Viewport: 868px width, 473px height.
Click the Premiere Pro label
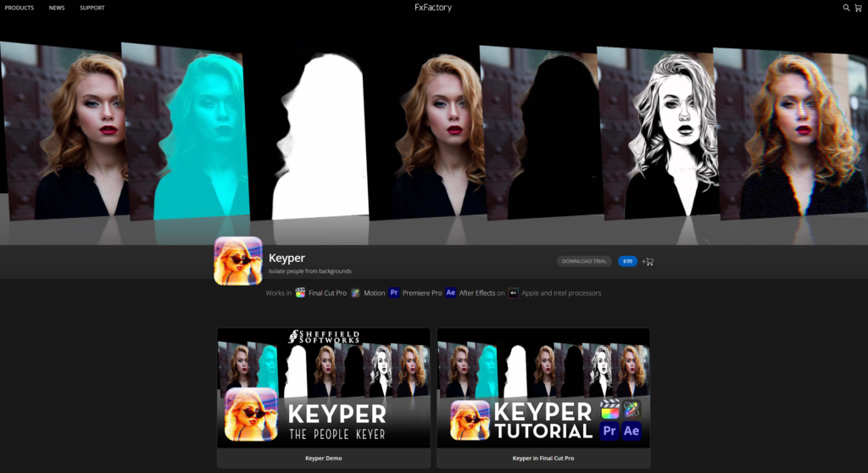point(422,293)
